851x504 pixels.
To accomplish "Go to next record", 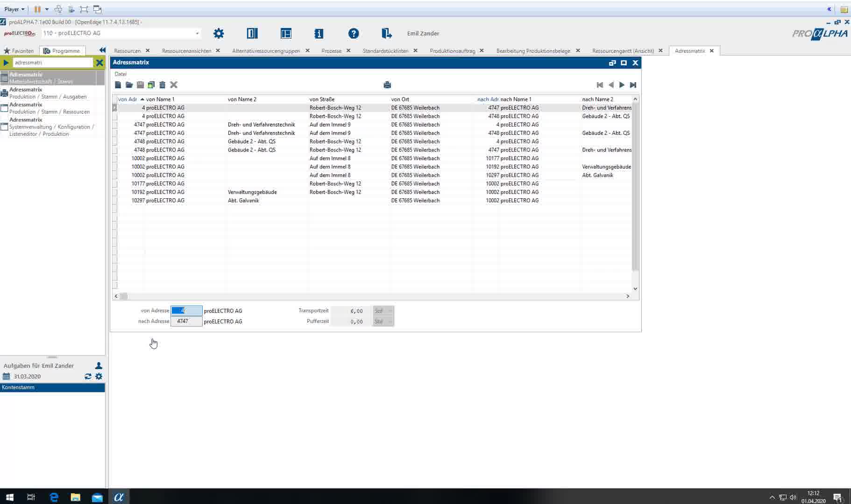I will click(622, 85).
